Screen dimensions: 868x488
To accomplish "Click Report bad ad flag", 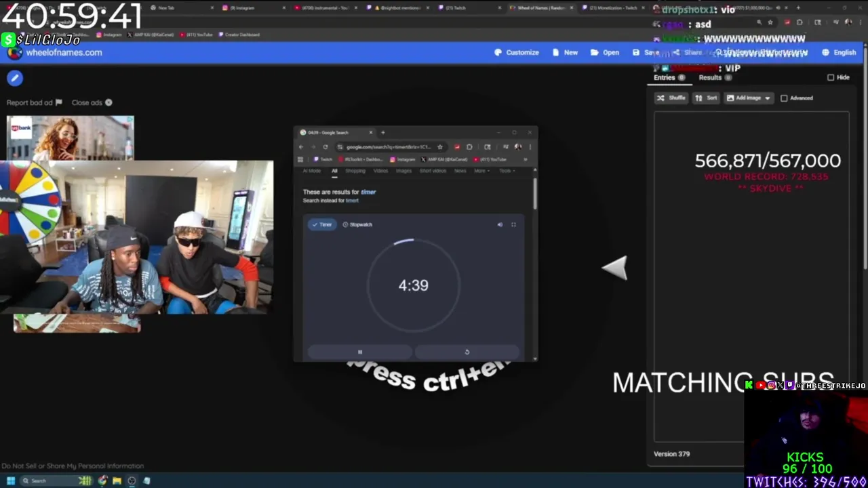I will (x=34, y=102).
